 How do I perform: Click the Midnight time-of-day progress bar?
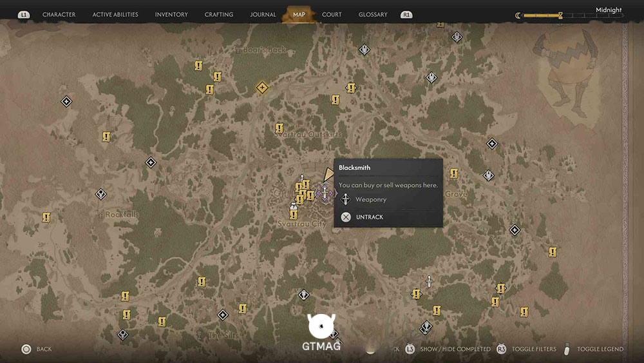pos(574,15)
